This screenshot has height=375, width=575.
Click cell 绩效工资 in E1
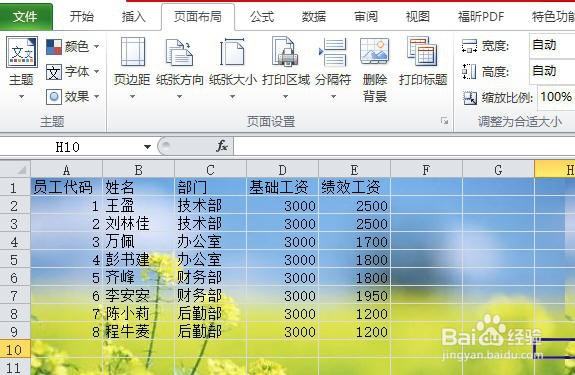click(354, 187)
